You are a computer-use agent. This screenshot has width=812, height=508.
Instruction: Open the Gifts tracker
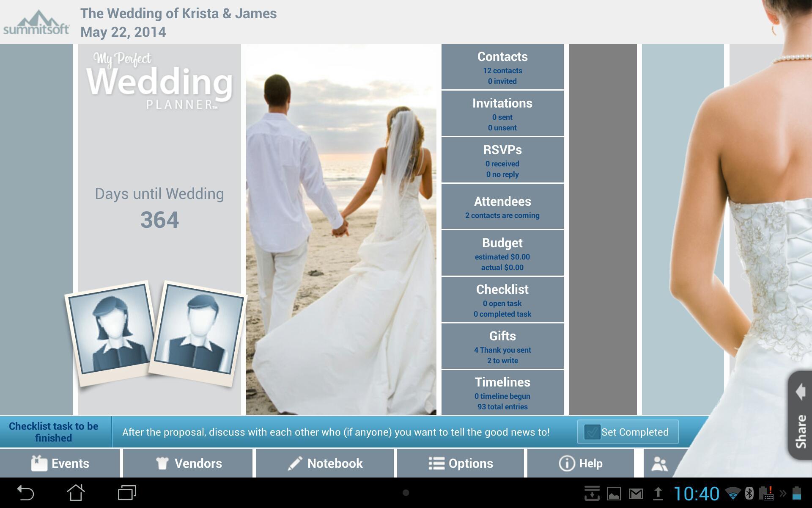pos(502,346)
